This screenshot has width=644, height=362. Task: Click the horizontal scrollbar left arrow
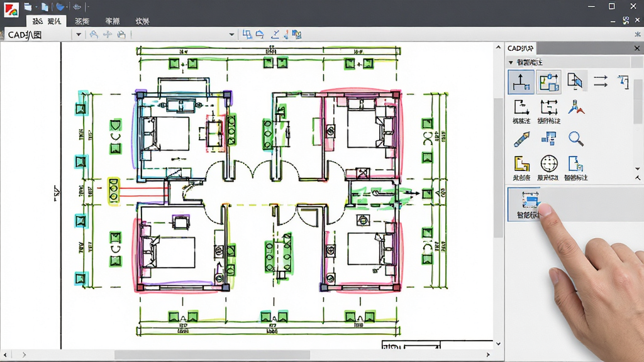5,354
